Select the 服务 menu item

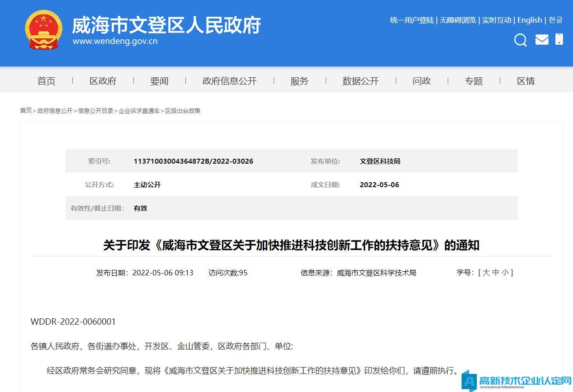(x=299, y=81)
